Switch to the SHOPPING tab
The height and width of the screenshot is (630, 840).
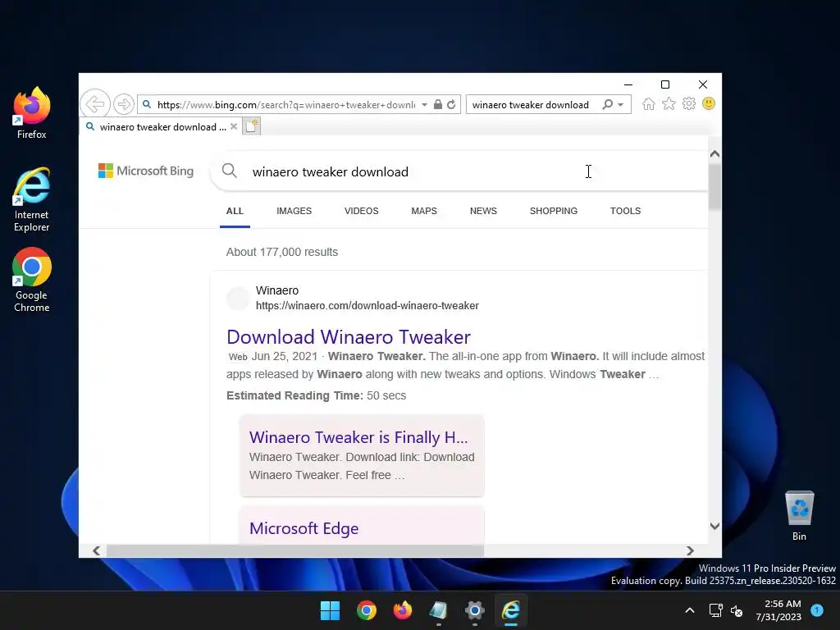pos(554,211)
